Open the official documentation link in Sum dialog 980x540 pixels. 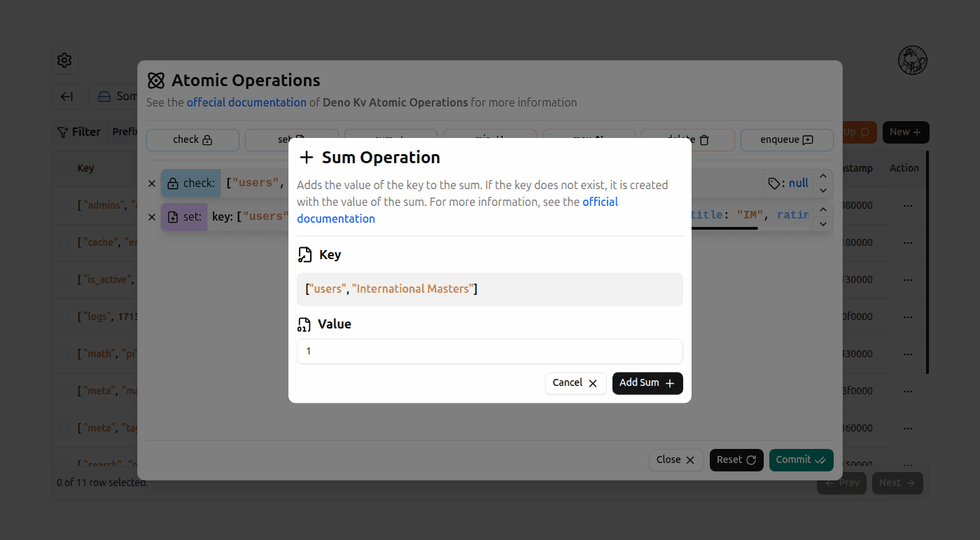point(336,218)
